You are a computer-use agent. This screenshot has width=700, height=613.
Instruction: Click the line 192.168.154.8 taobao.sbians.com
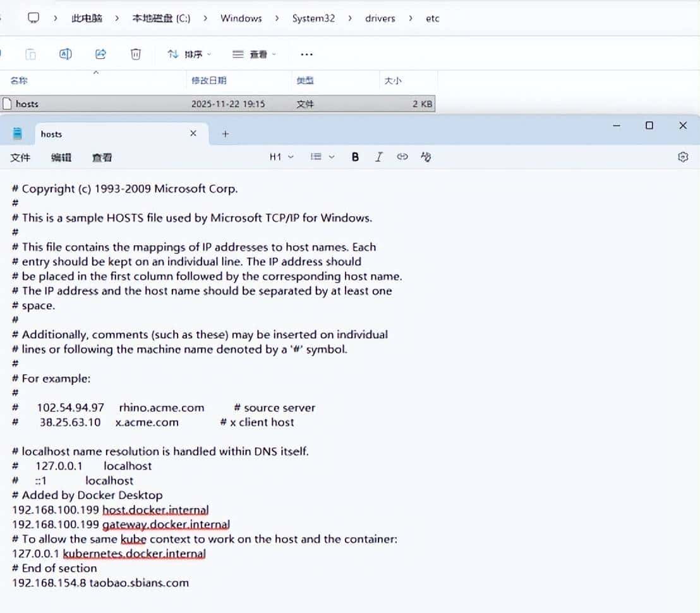pos(100,583)
